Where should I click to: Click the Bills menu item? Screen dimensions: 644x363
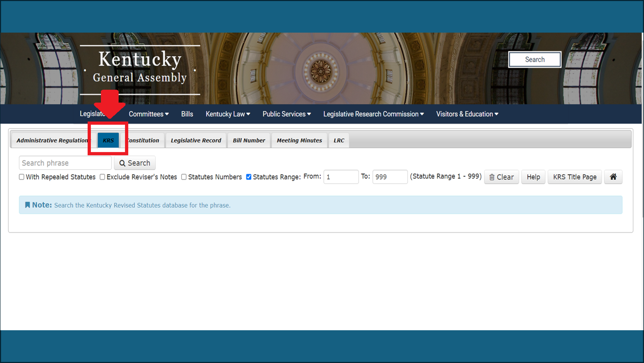187,114
